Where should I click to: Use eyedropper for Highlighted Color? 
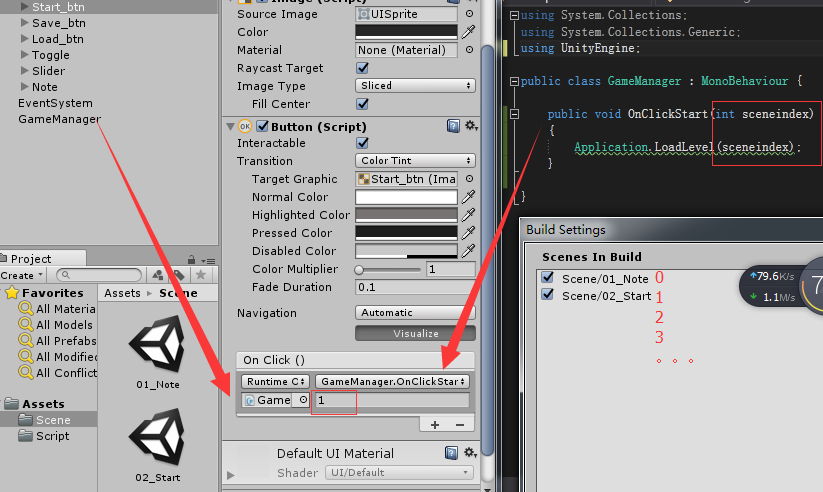click(468, 215)
